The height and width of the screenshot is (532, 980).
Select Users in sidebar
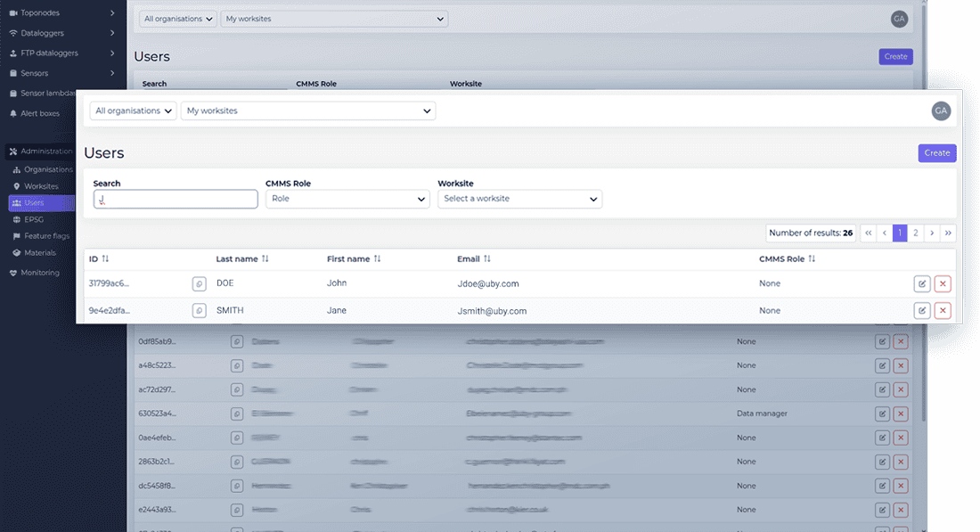pos(41,202)
